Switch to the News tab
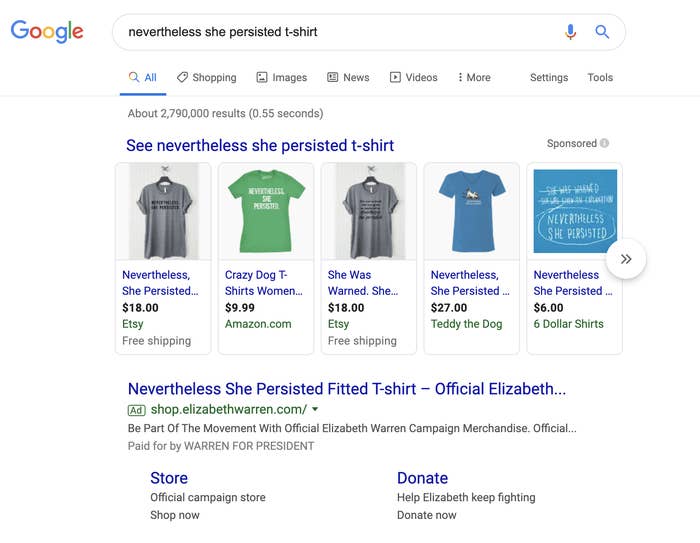The width and height of the screenshot is (700, 543). [x=348, y=78]
